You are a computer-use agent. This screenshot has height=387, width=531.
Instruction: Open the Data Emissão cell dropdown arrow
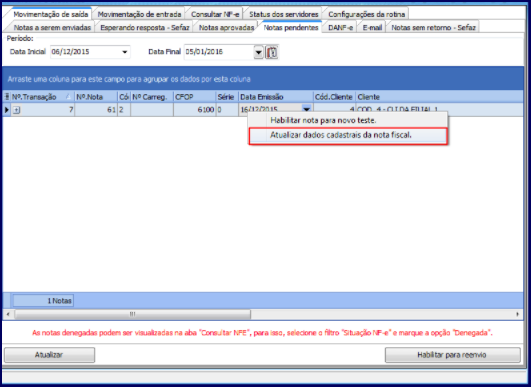(x=306, y=109)
